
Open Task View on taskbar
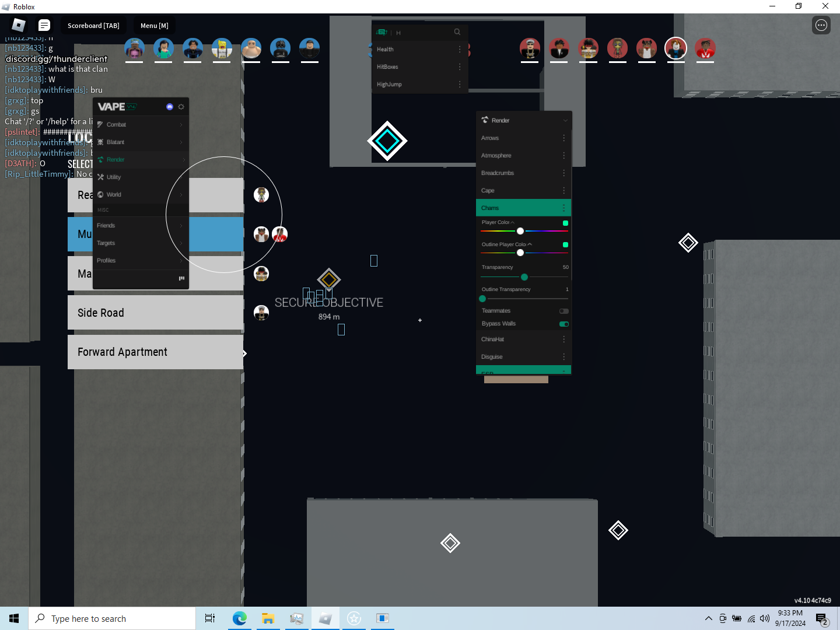coord(210,618)
